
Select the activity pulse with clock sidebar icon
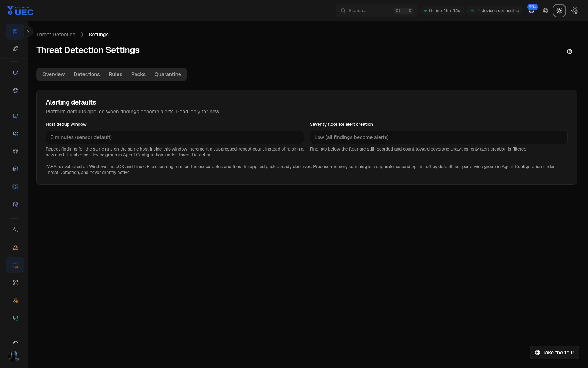tap(15, 230)
